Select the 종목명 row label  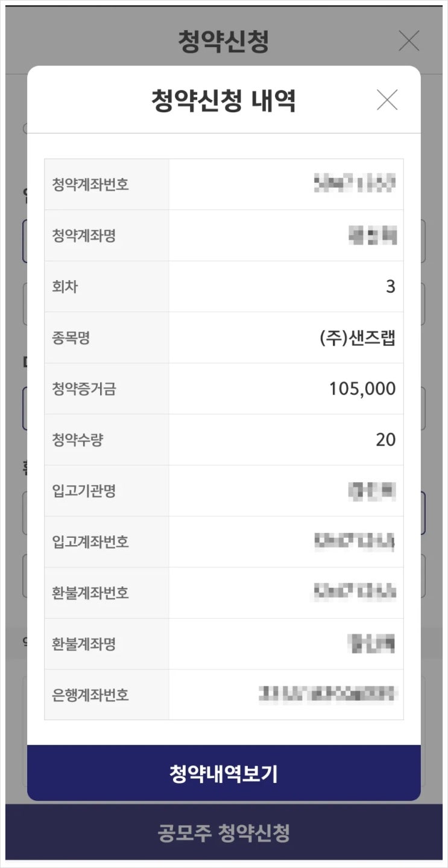(71, 337)
